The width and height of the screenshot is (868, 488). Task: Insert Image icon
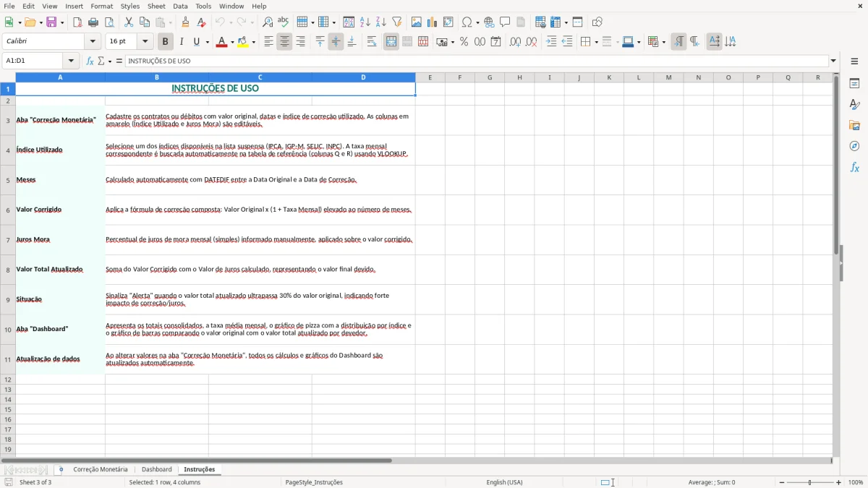(x=417, y=22)
